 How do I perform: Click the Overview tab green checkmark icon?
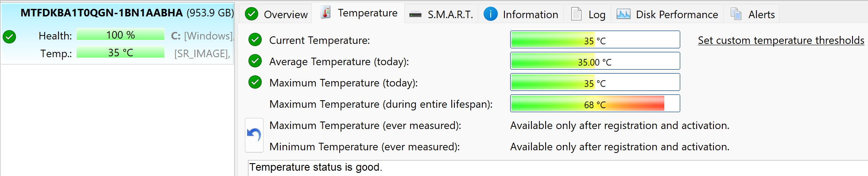252,14
